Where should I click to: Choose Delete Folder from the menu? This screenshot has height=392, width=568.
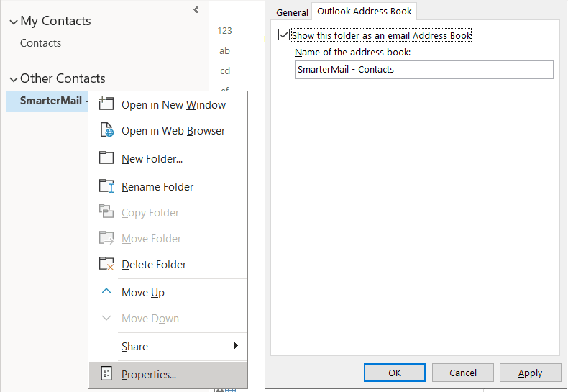click(168, 265)
